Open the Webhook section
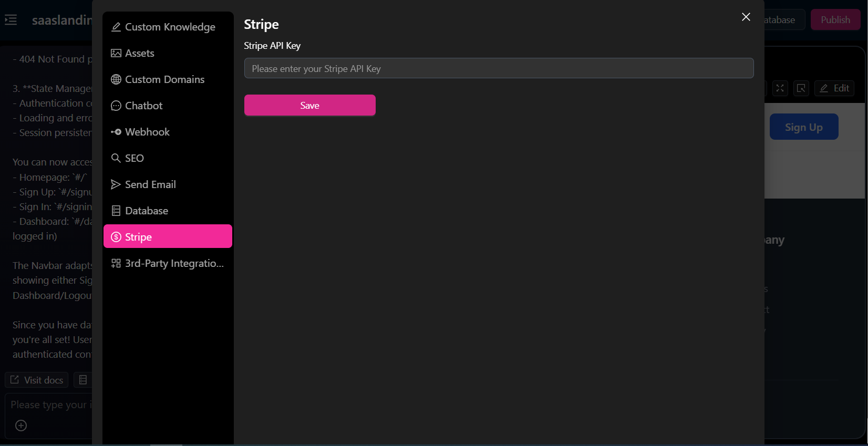Image resolution: width=868 pixels, height=446 pixels. pos(168,132)
